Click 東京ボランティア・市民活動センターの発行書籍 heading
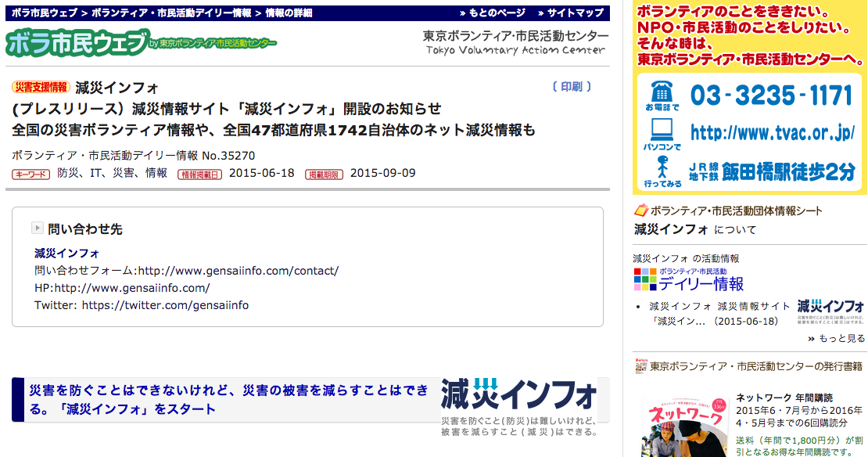 (x=756, y=366)
